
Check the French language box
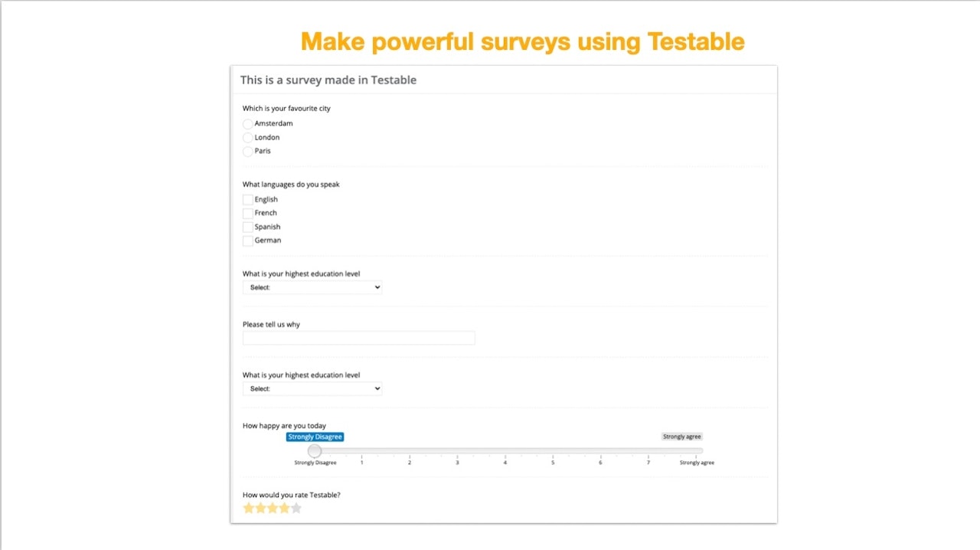coord(248,214)
